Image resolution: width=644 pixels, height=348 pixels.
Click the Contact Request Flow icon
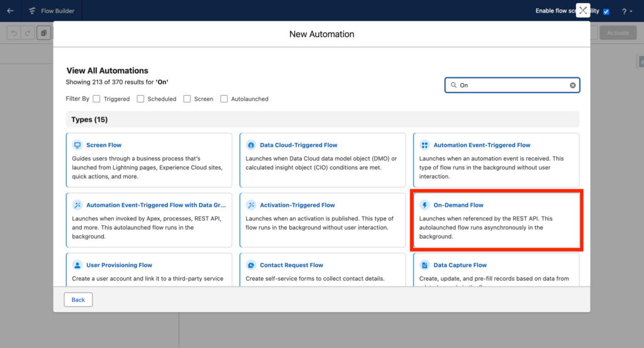pos(251,265)
